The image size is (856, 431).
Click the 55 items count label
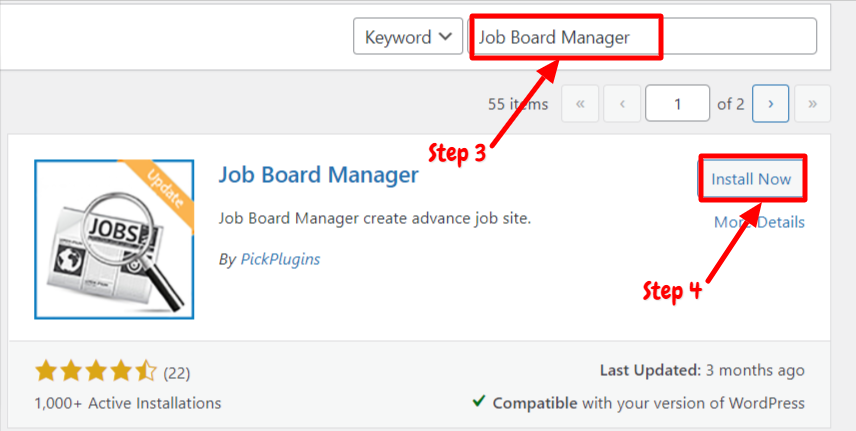click(x=518, y=104)
